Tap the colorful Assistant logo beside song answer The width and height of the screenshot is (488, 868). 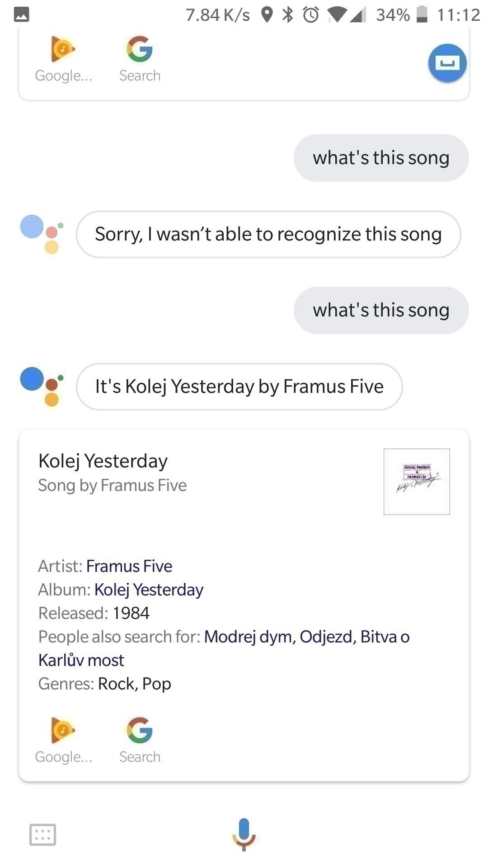42,387
